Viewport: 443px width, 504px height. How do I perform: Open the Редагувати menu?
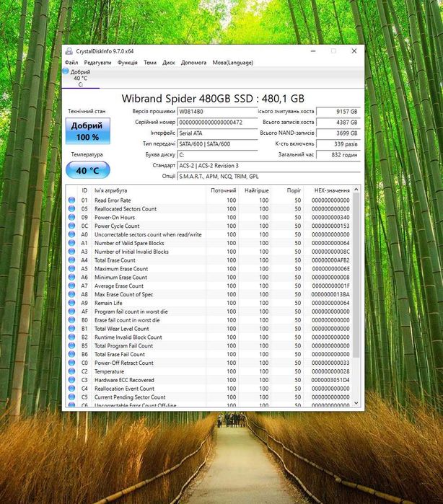pos(97,62)
